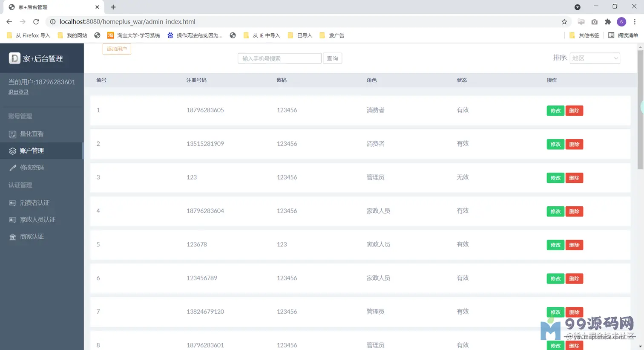Open the 排序 地区 dropdown
644x350 pixels.
click(x=595, y=58)
